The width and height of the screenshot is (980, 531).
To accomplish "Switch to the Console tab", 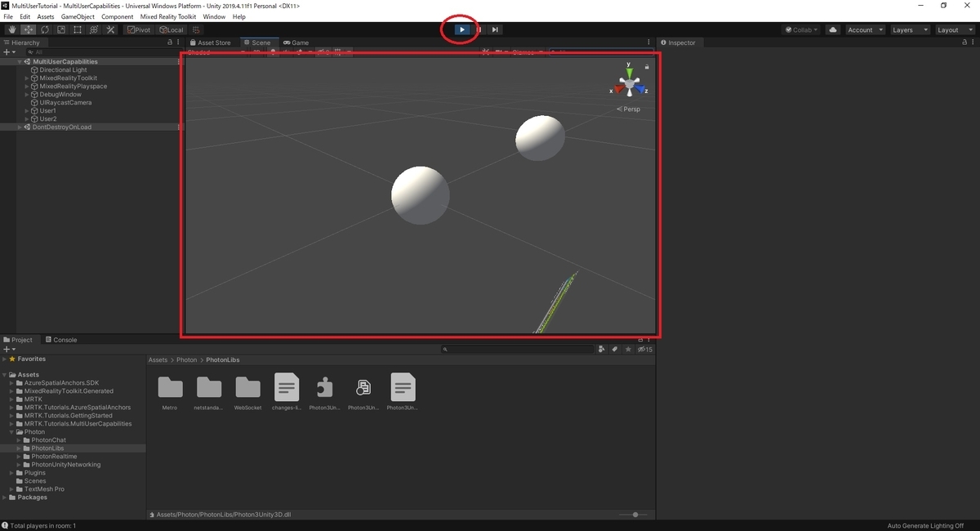I will (x=60, y=340).
